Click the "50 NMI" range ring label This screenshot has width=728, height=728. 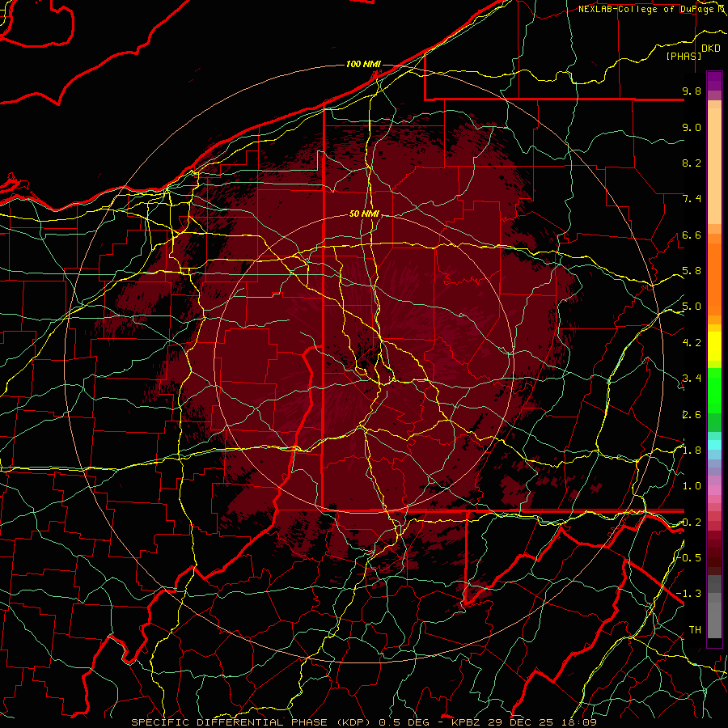pos(365,214)
